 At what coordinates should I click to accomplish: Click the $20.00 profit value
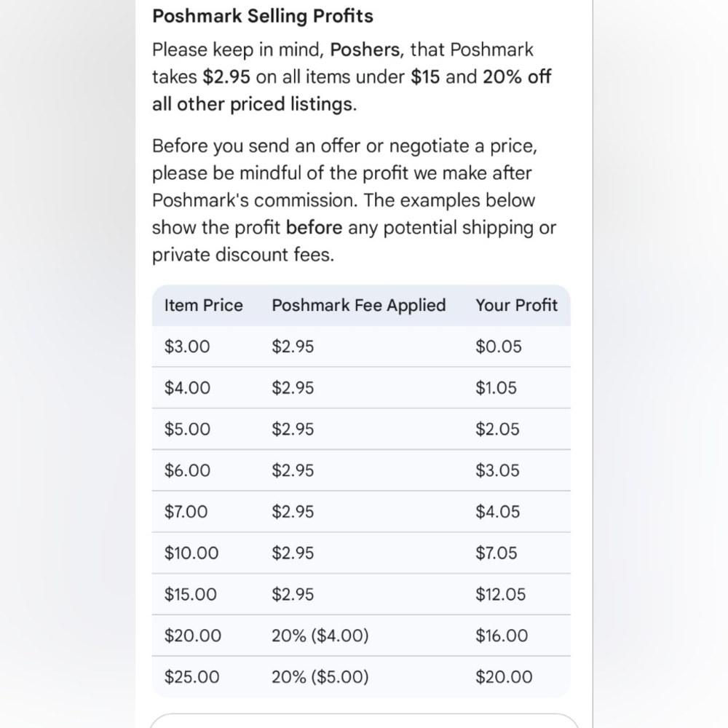pyautogui.click(x=504, y=677)
